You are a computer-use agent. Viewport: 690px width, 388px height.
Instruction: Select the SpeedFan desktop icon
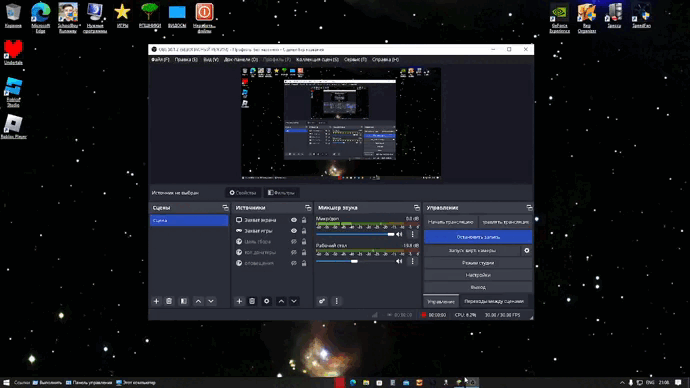641,15
